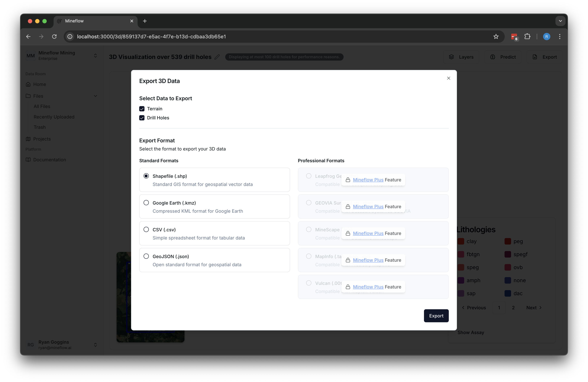Click the clay lithology color swatch

461,241
